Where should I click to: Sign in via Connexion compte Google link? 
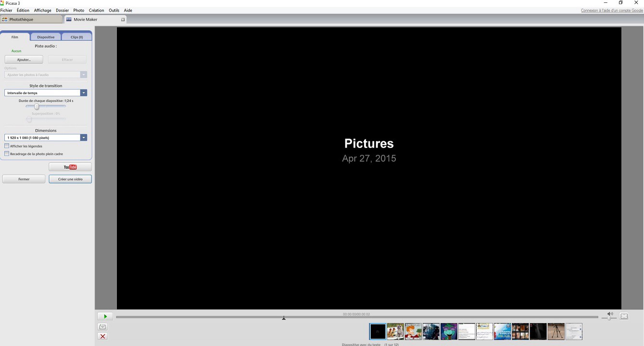point(612,10)
